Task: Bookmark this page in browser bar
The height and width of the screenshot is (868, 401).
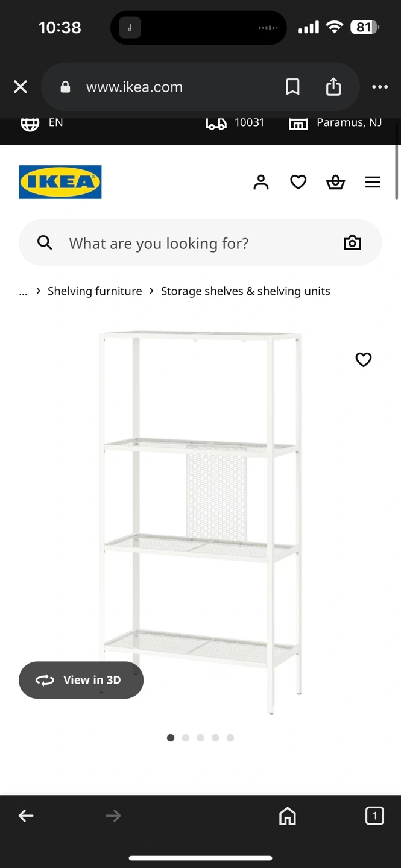Action: click(x=292, y=87)
